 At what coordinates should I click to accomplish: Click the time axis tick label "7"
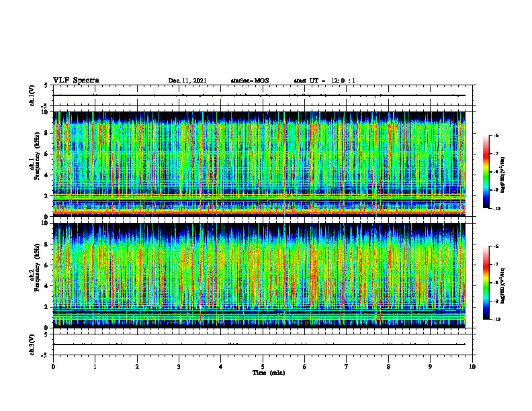(x=347, y=367)
